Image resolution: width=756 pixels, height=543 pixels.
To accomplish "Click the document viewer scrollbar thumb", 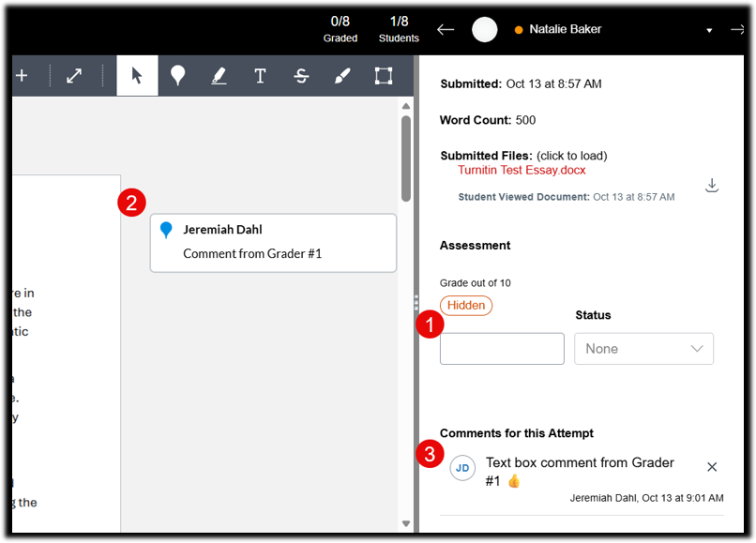I will 406,158.
